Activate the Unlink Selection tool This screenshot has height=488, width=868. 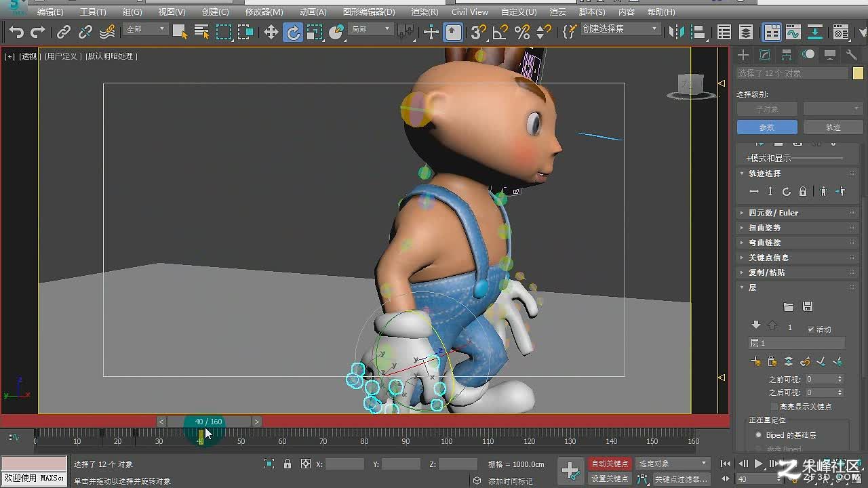point(85,32)
